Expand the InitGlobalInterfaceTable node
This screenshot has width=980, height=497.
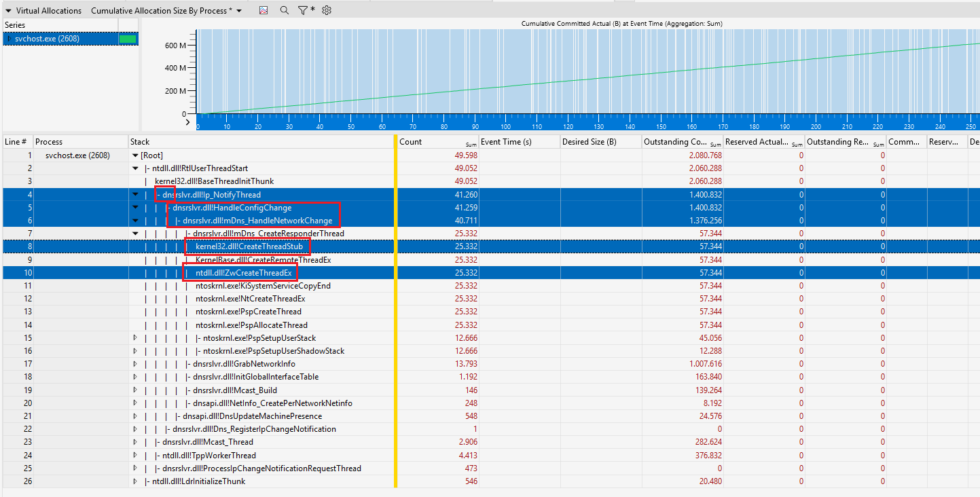click(135, 377)
